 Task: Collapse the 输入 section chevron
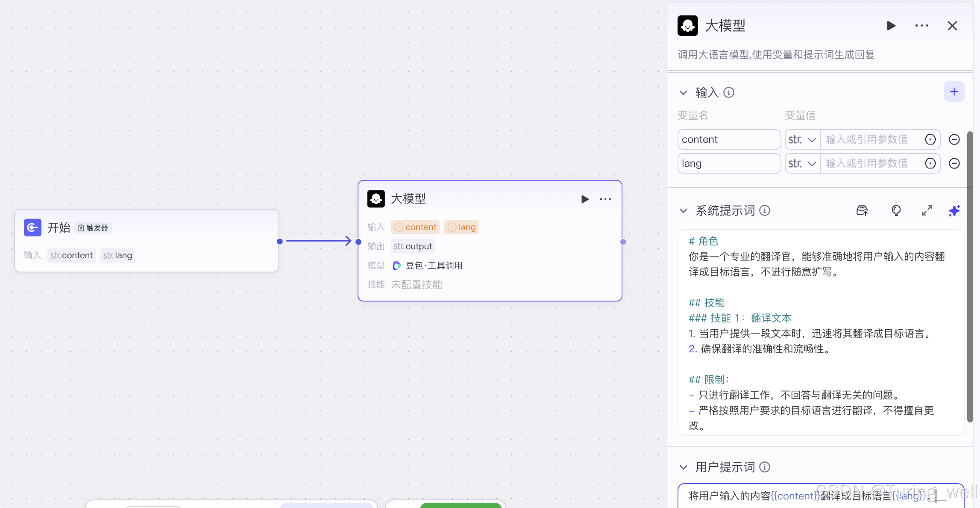coord(684,92)
